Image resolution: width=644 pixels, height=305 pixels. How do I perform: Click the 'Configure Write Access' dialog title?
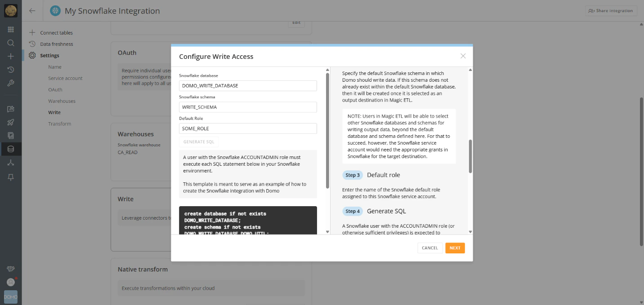coord(216,57)
